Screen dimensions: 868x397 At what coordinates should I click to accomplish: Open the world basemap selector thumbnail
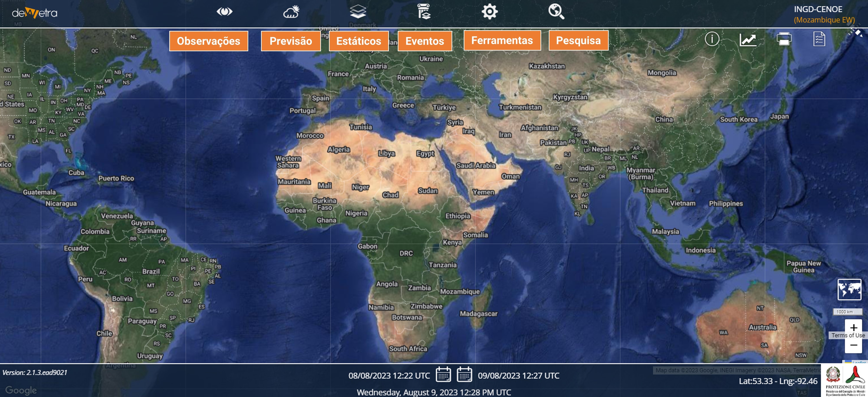[x=850, y=289]
